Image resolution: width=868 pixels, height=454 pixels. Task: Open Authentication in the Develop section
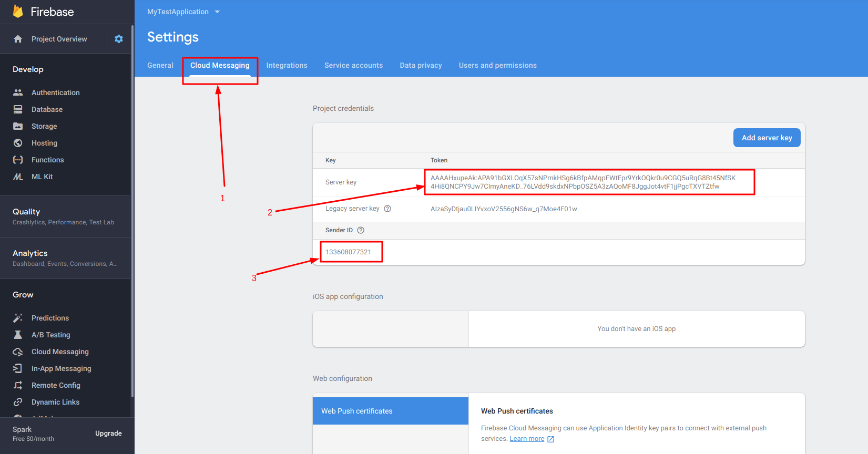click(x=56, y=92)
